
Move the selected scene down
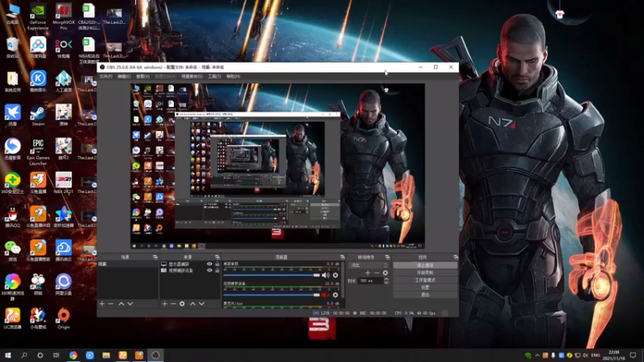pyautogui.click(x=130, y=304)
